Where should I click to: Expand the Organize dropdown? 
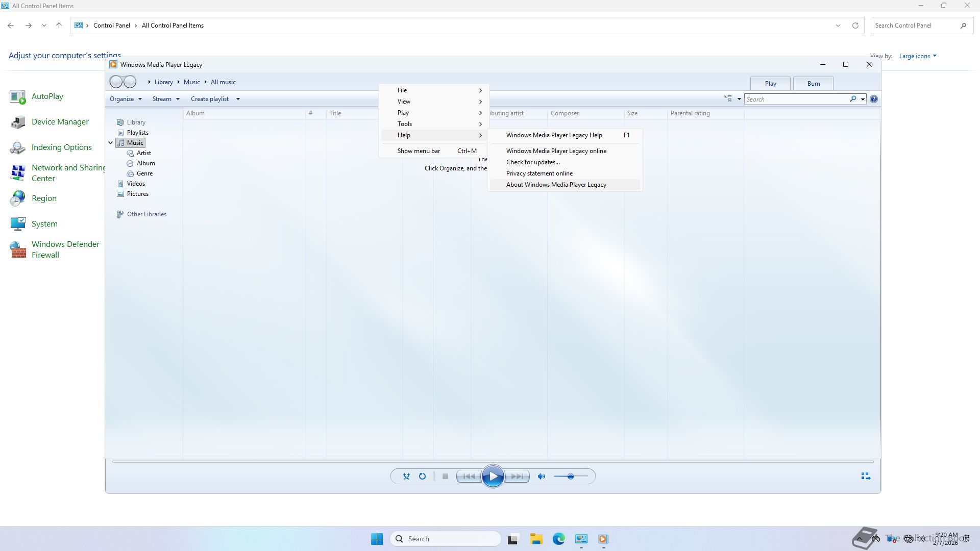coord(126,99)
